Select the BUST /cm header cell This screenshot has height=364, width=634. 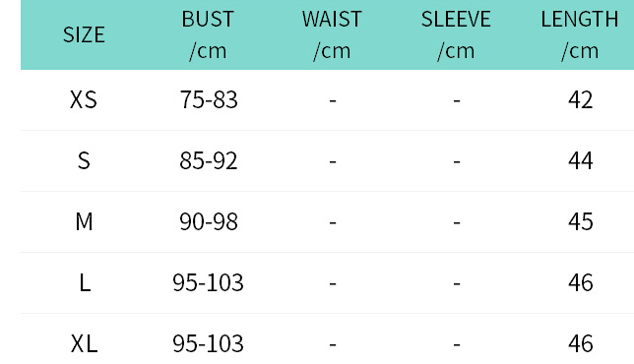[208, 35]
